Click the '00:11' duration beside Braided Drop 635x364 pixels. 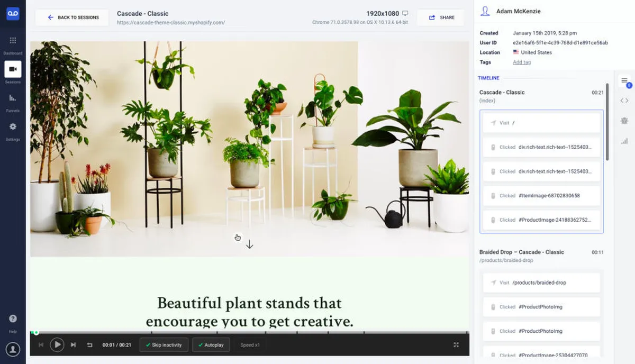tap(597, 252)
